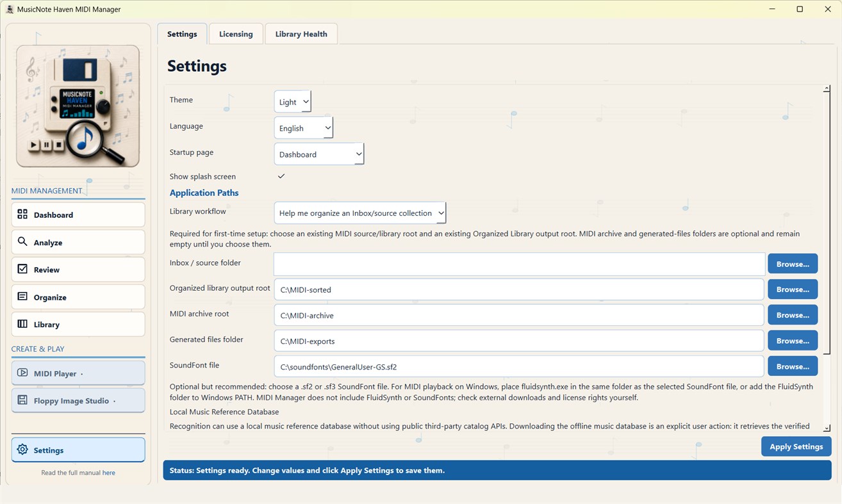Open Floppy Image Studio disk icon

click(x=22, y=400)
